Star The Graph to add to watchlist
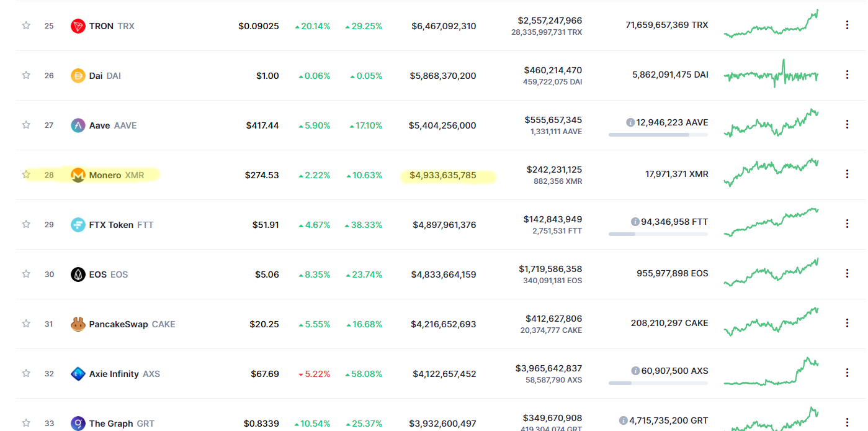The height and width of the screenshot is (431, 868). tap(26, 423)
